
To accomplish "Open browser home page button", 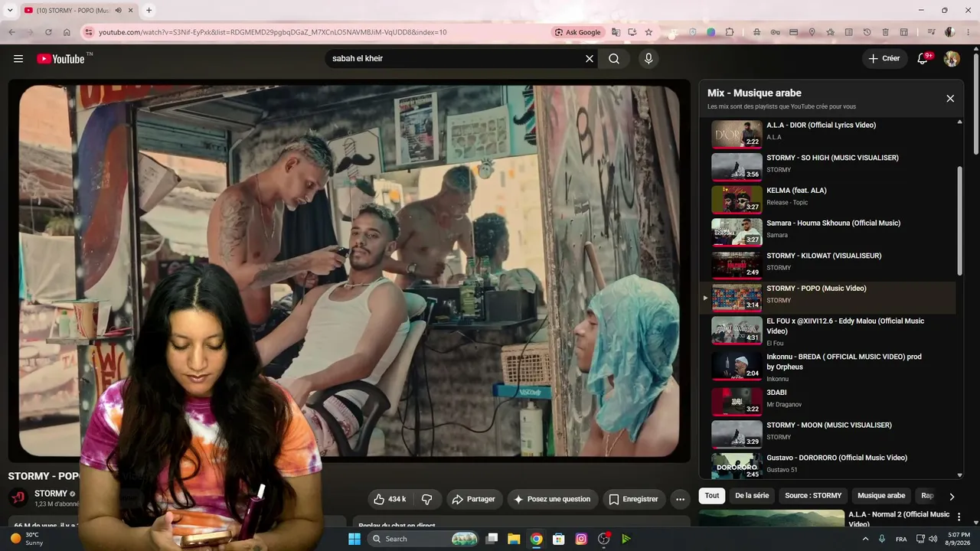I will 67,32.
